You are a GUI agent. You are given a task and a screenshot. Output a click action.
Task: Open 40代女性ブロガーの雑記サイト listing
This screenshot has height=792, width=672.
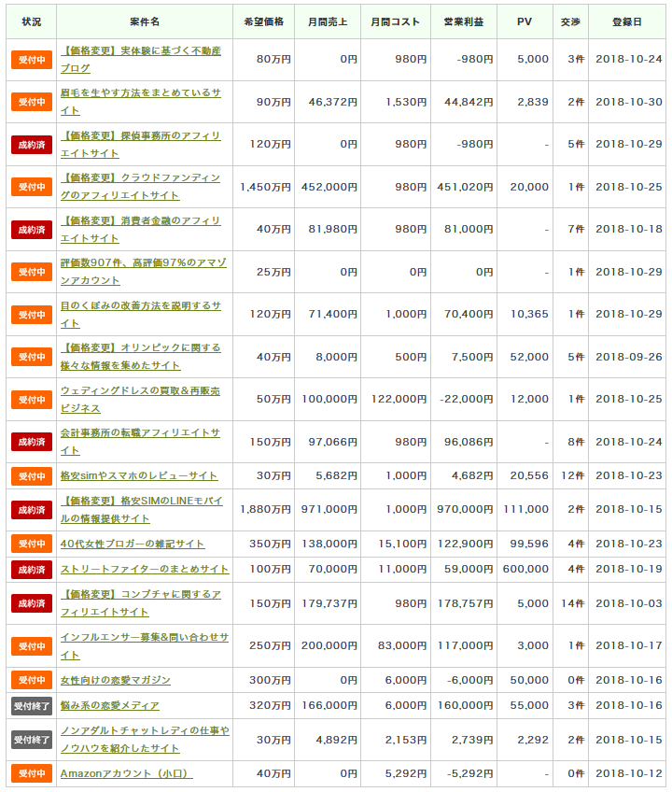133,544
